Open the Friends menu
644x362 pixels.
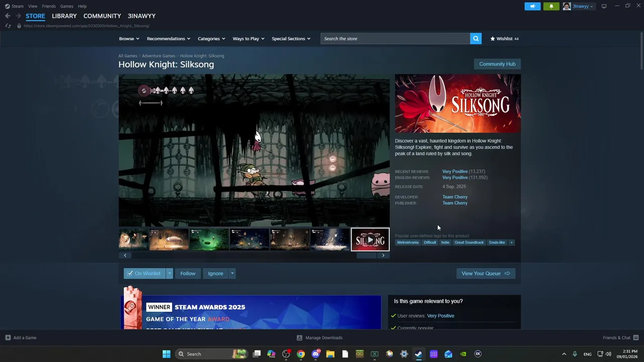pyautogui.click(x=49, y=6)
